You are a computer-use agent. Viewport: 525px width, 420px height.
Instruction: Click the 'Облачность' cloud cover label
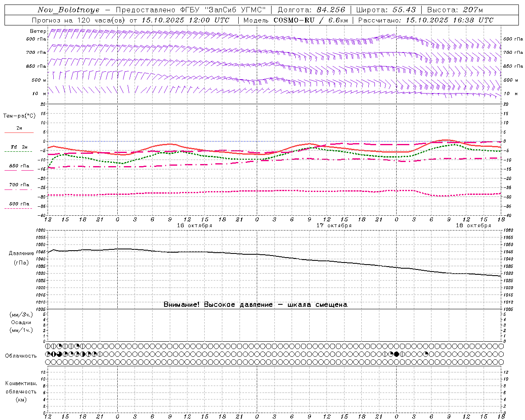21,356
